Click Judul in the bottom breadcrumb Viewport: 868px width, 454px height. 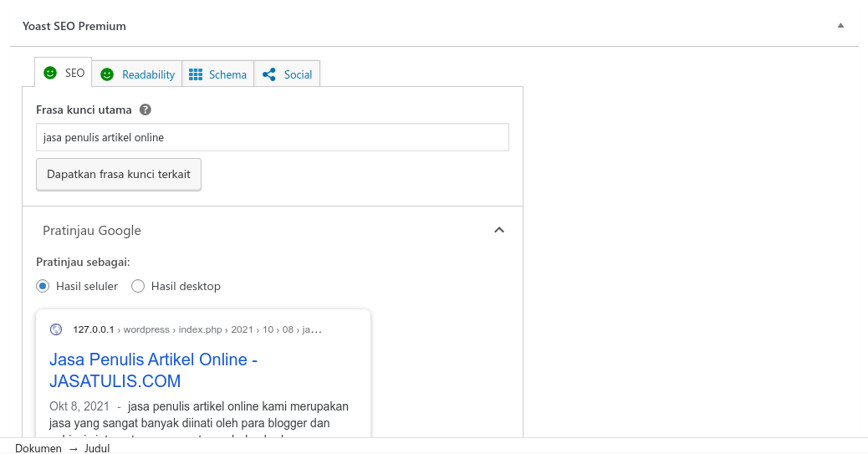97,448
